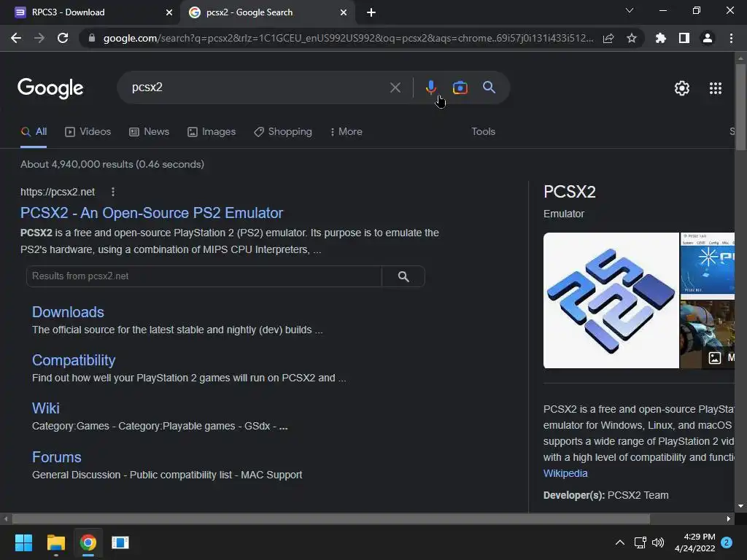The height and width of the screenshot is (560, 747).
Task: Click the https://pcsx2.net result URL
Action: coord(58,192)
